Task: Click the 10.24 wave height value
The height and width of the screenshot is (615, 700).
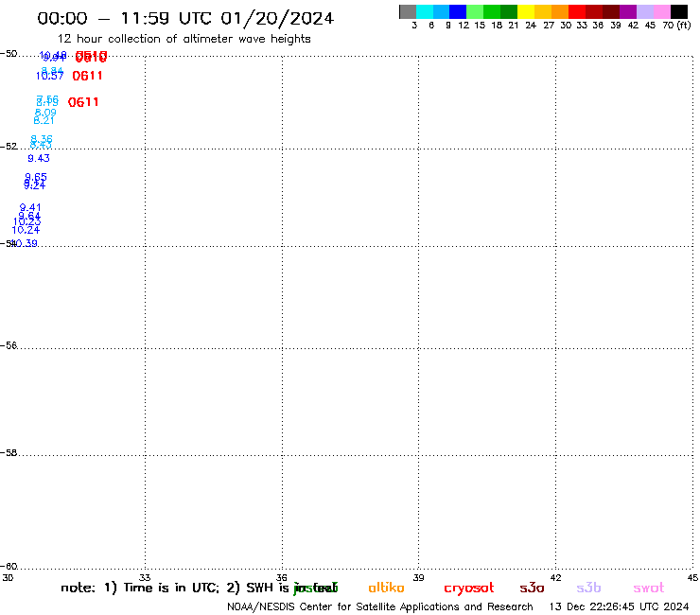Action: (x=26, y=231)
